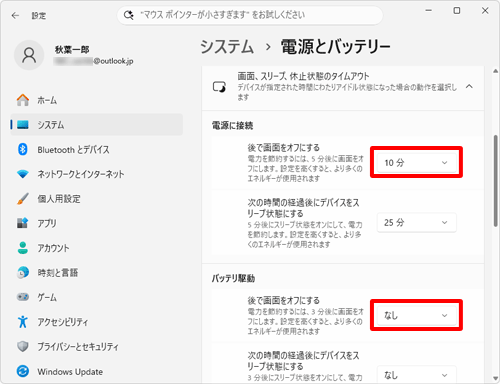Screen dimensions: 500x384
Task: Click the アプリ icon in sidebar
Action: (x=23, y=223)
